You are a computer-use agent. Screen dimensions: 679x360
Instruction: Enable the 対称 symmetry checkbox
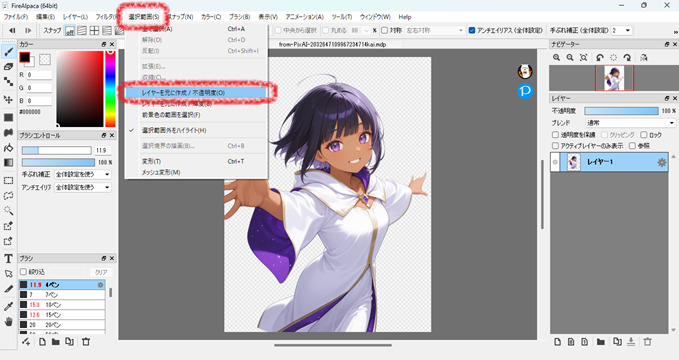tap(385, 30)
